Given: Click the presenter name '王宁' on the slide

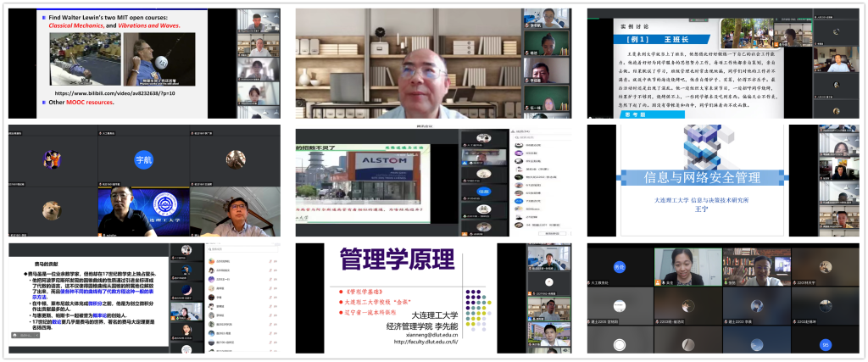Looking at the screenshot, I should pos(702,209).
